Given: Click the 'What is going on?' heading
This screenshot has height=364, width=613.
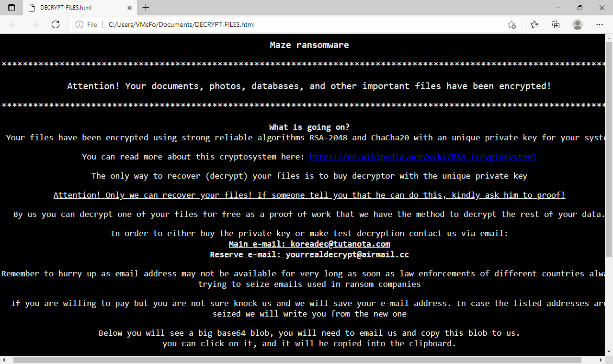Looking at the screenshot, I should pyautogui.click(x=309, y=127).
